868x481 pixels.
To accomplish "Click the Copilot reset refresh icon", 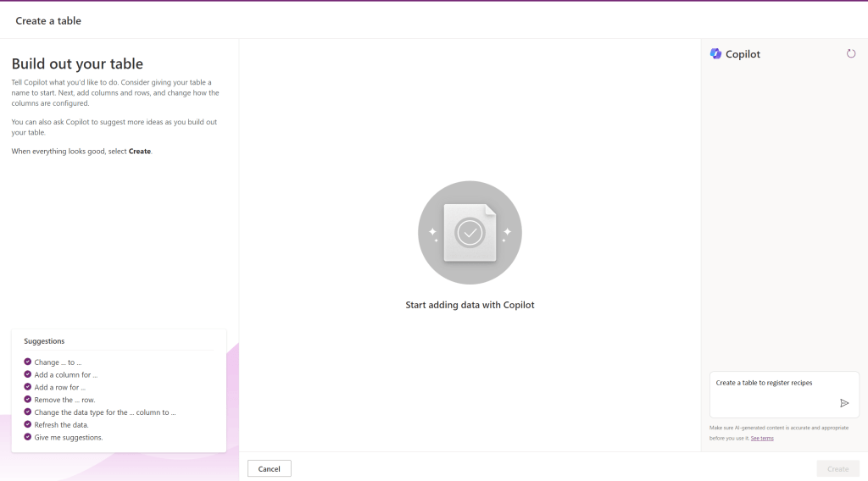I will tap(851, 53).
